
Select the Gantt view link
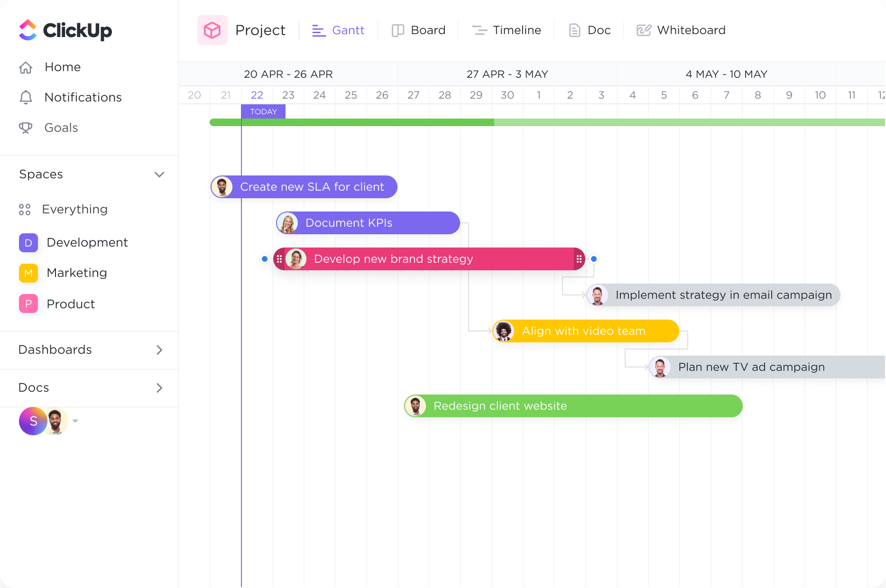pos(338,30)
